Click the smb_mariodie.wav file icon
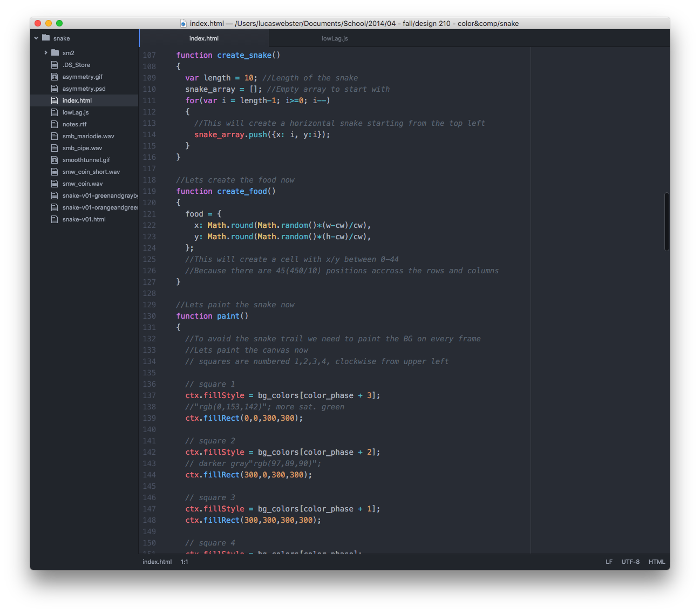700x613 pixels. 55,136
